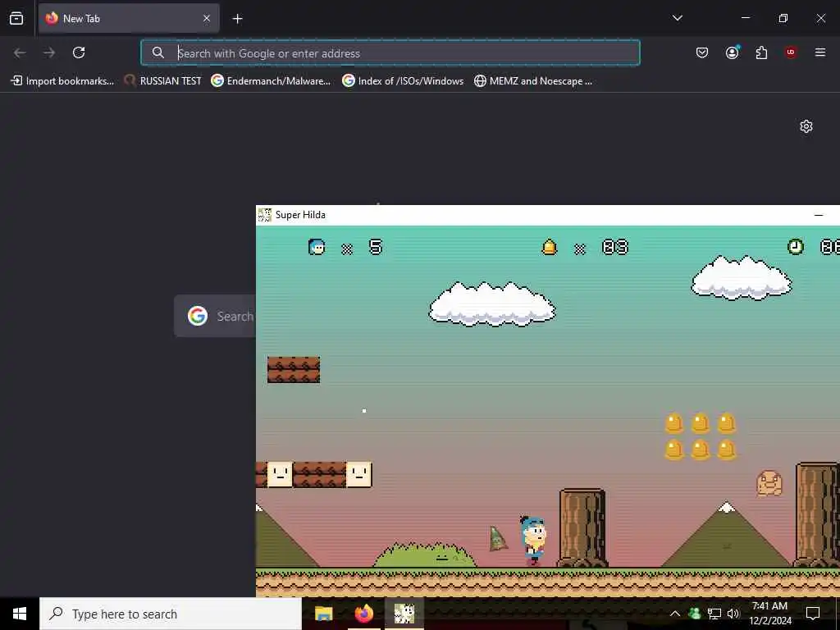Screen dimensions: 840x630
Task: Switch to Firefox on taskbar
Action: [x=364, y=614]
